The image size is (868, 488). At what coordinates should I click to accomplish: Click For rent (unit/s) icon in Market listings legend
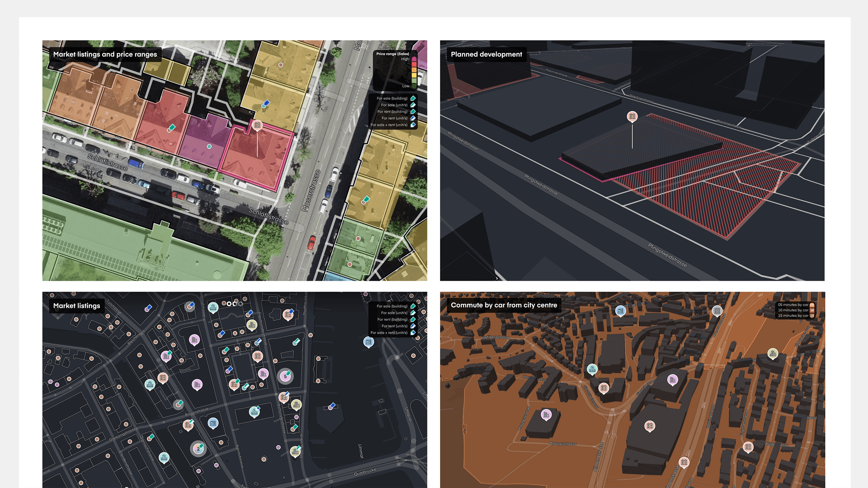pyautogui.click(x=413, y=326)
